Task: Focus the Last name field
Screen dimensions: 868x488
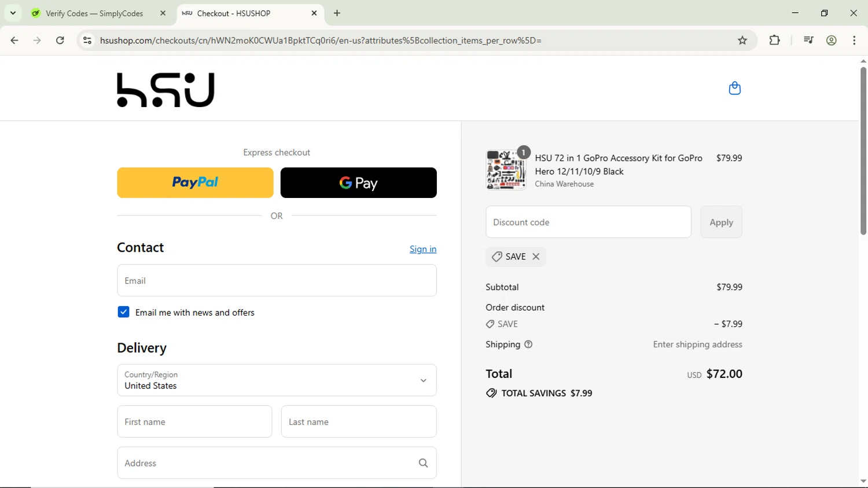Action: [359, 421]
